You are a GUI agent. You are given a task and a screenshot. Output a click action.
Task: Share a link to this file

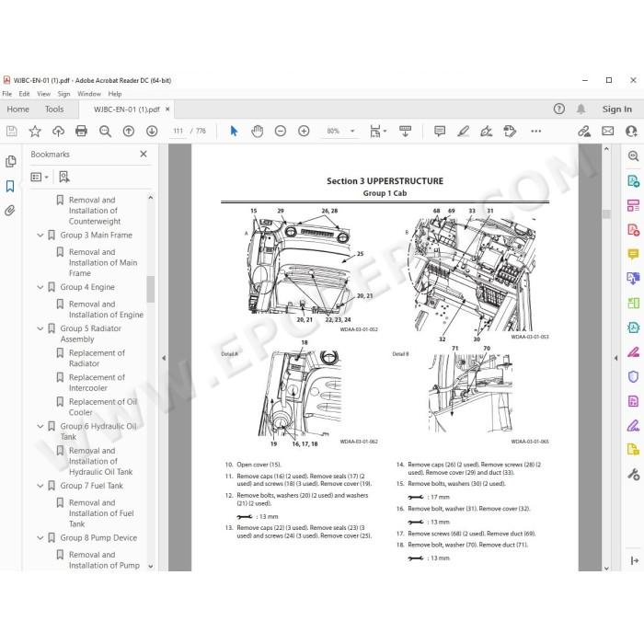(x=584, y=131)
